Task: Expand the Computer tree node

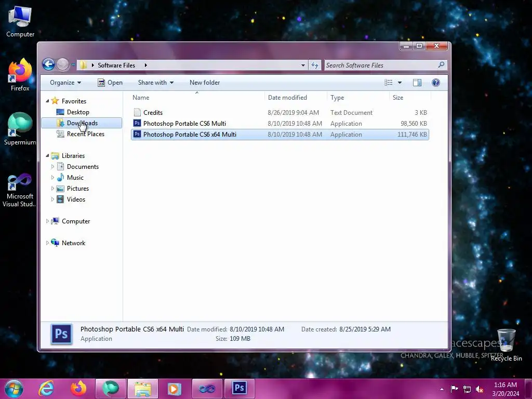Action: (47, 221)
